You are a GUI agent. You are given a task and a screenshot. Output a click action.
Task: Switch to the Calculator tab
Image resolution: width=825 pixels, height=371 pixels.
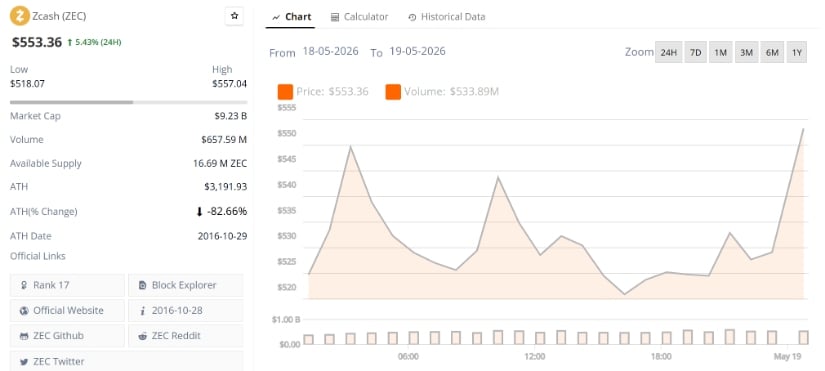click(x=359, y=17)
